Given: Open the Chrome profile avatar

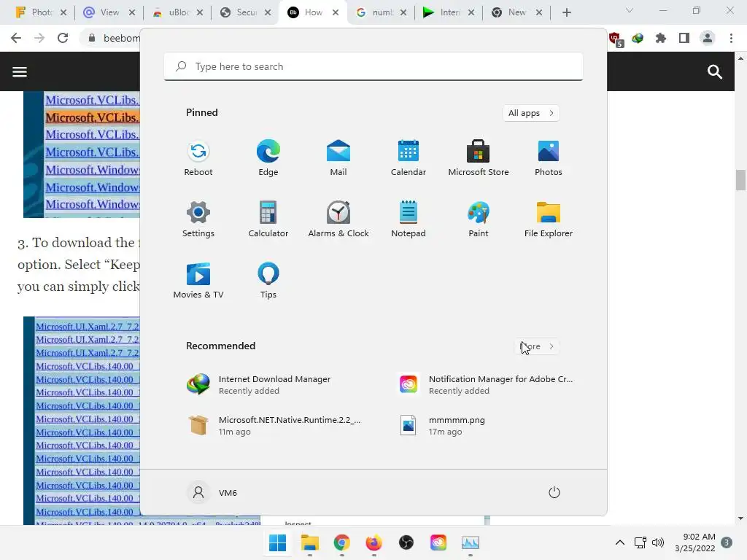Looking at the screenshot, I should [x=708, y=38].
